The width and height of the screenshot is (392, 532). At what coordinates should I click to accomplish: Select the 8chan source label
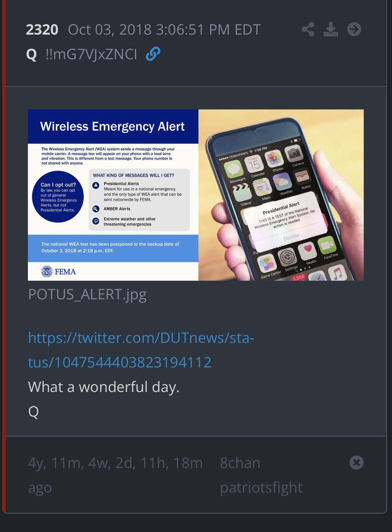coord(240,463)
